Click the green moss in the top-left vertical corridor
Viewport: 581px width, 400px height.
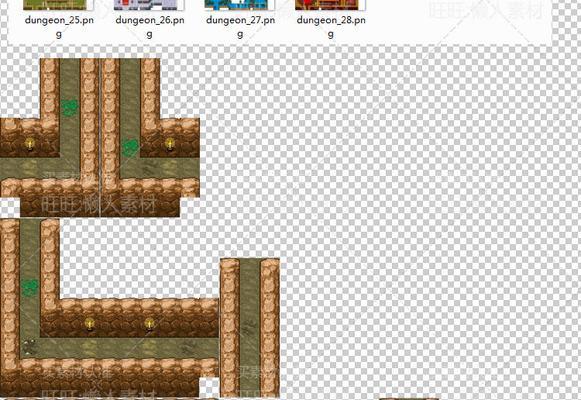point(70,107)
